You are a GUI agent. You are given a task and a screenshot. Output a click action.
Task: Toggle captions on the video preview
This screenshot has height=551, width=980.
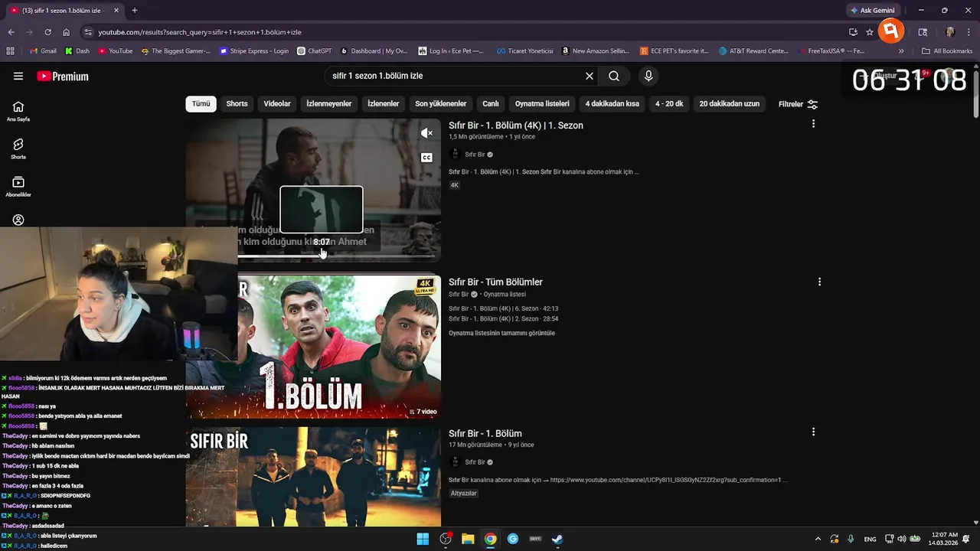coord(426,158)
